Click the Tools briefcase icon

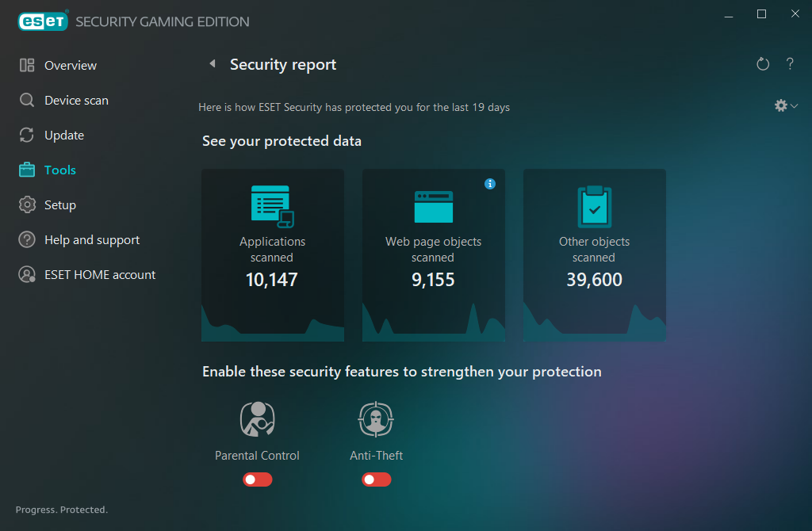coord(27,170)
